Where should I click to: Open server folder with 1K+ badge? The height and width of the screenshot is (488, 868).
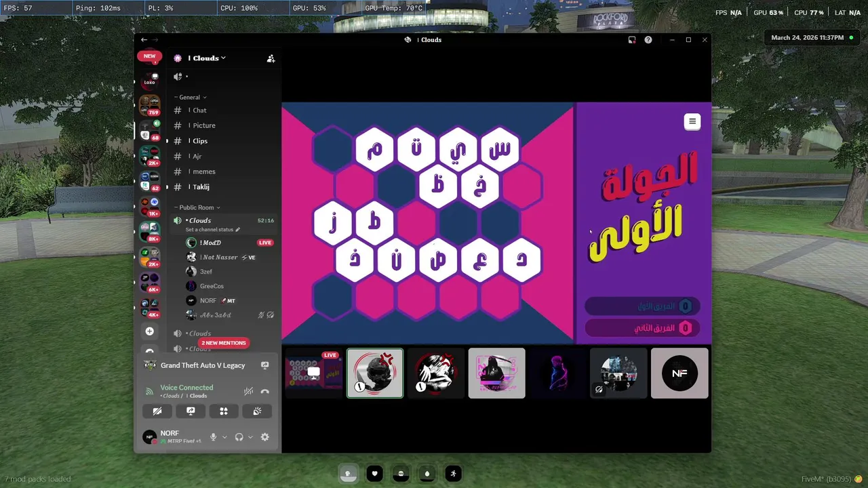[149, 206]
